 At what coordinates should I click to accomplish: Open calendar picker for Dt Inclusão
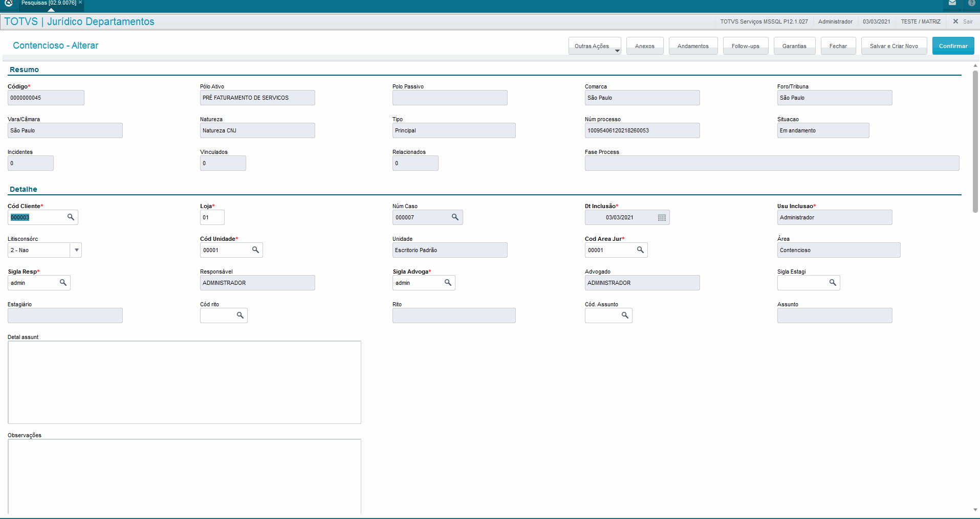coord(662,217)
